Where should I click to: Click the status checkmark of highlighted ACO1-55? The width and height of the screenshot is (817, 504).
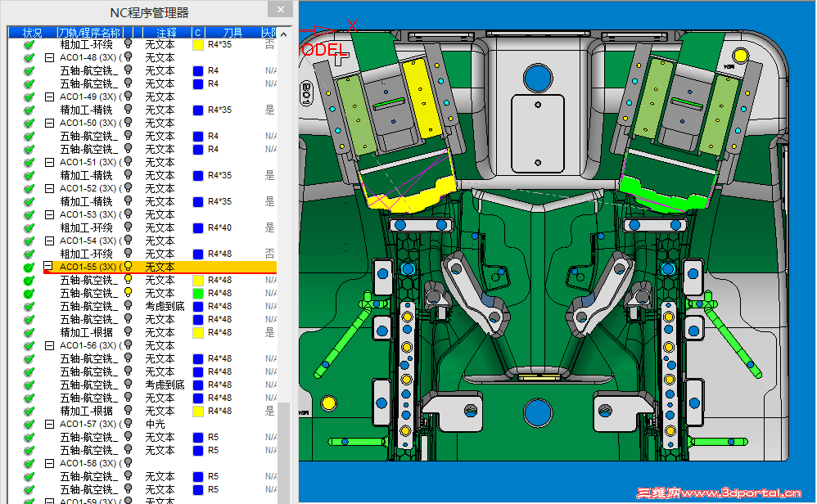pyautogui.click(x=29, y=267)
